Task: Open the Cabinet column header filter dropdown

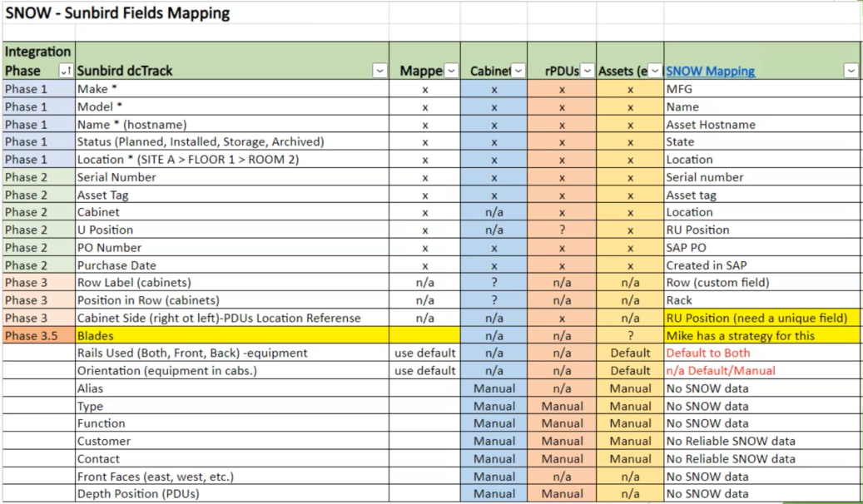Action: click(x=518, y=71)
